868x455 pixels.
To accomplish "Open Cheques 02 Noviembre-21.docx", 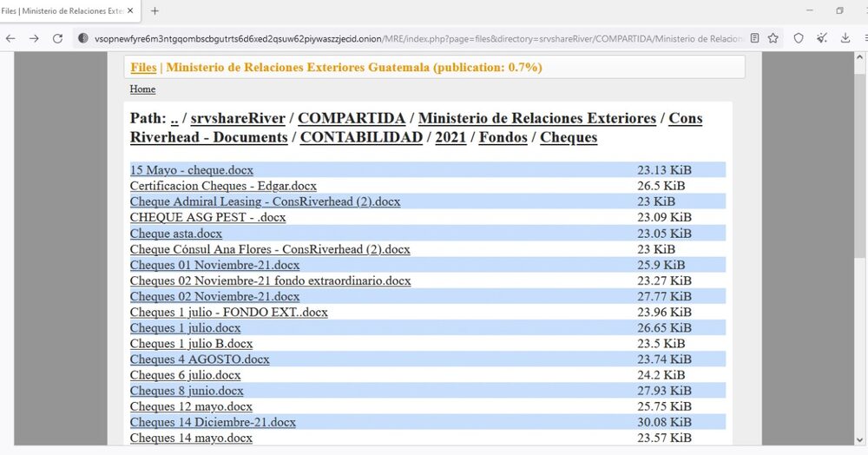I will pyautogui.click(x=214, y=296).
